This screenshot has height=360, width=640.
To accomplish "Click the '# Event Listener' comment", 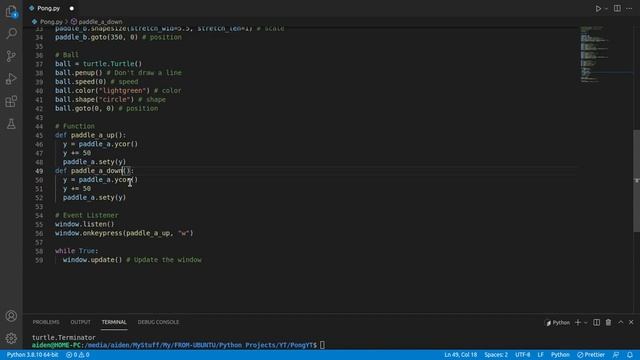I will click(x=87, y=215).
